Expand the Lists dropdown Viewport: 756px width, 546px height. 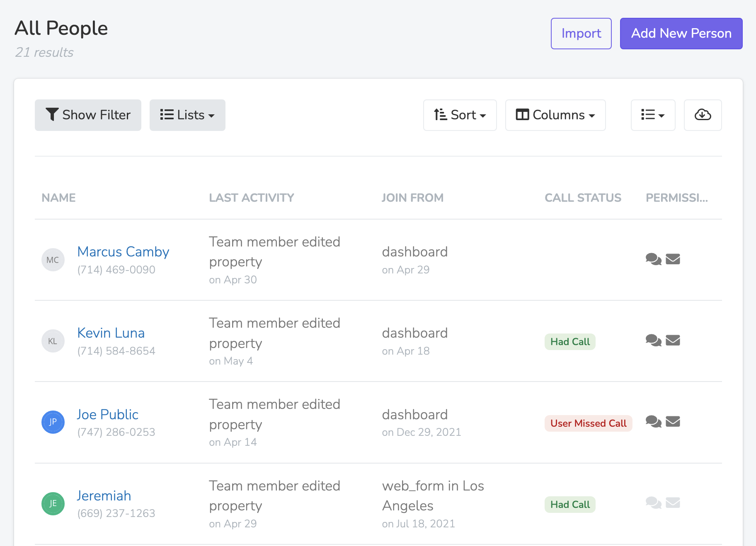pos(187,115)
